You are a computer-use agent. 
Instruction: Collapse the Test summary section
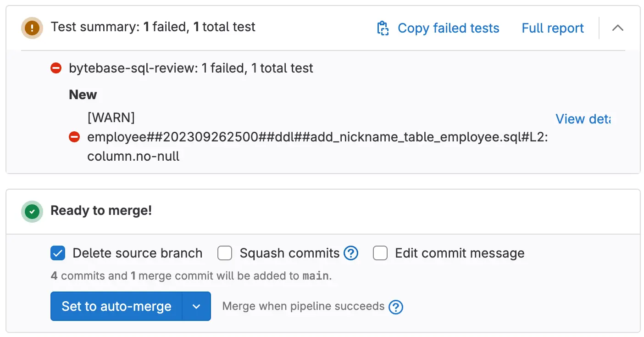(x=618, y=28)
